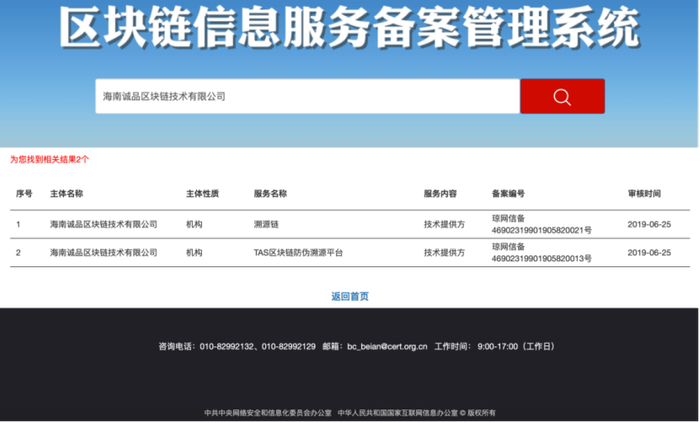Follow the 返回首页 link
This screenshot has width=700, height=423.
[350, 297]
